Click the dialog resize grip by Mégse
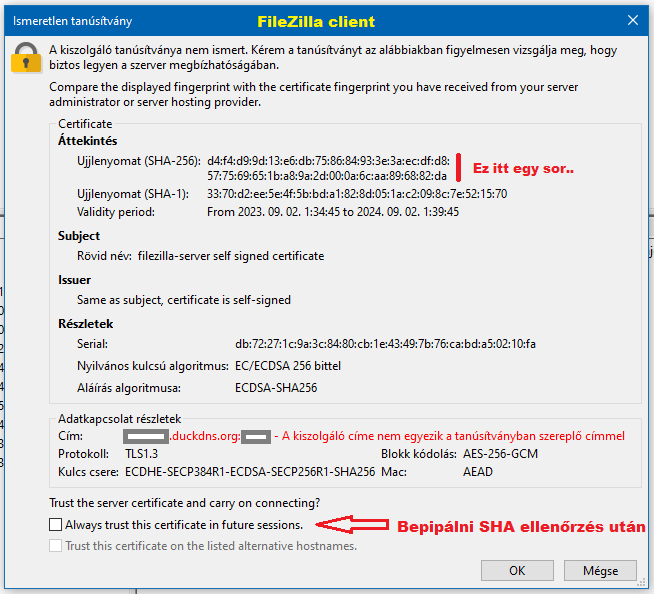 click(x=641, y=583)
